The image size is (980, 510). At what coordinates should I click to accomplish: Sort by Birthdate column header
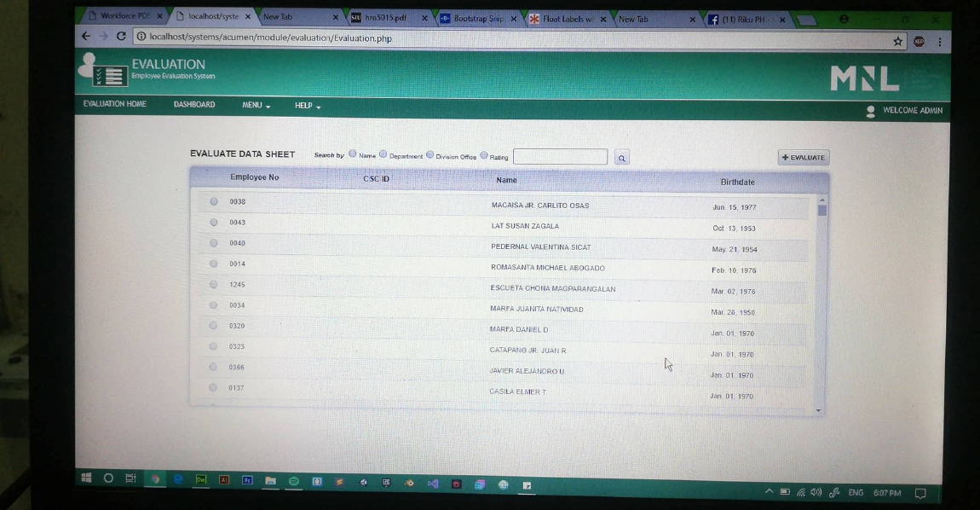(x=737, y=183)
